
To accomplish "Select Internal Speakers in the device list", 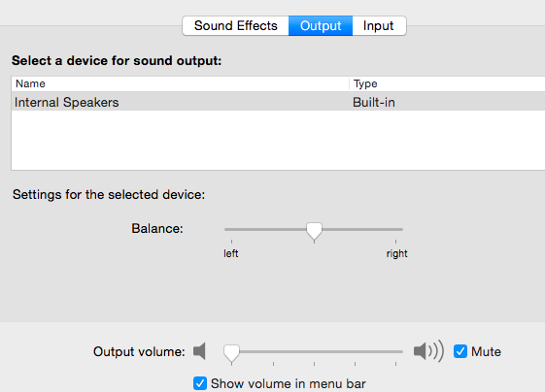I will tap(278, 102).
